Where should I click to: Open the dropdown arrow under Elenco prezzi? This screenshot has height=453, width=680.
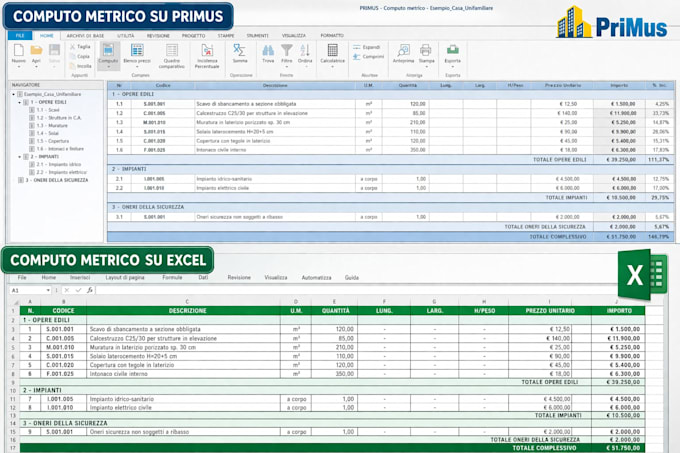[137, 67]
